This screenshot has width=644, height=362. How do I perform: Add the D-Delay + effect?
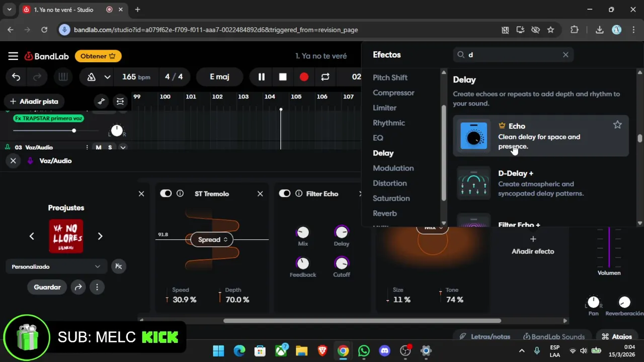[541, 183]
